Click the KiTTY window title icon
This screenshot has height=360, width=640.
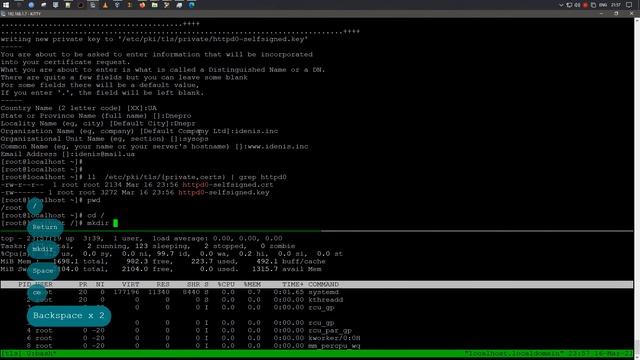click(3, 13)
